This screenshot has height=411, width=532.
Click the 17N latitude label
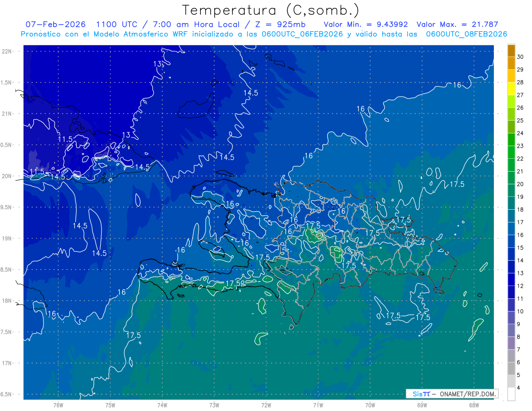click(x=7, y=363)
